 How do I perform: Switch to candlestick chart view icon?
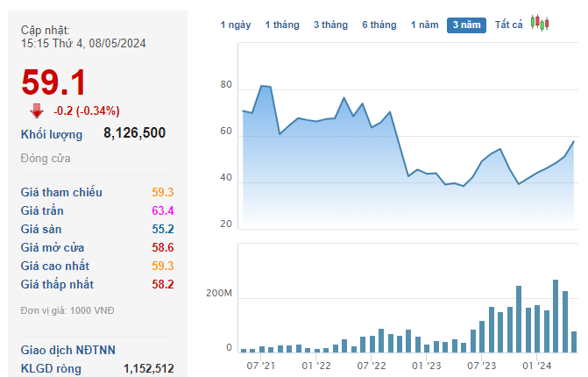pyautogui.click(x=540, y=24)
